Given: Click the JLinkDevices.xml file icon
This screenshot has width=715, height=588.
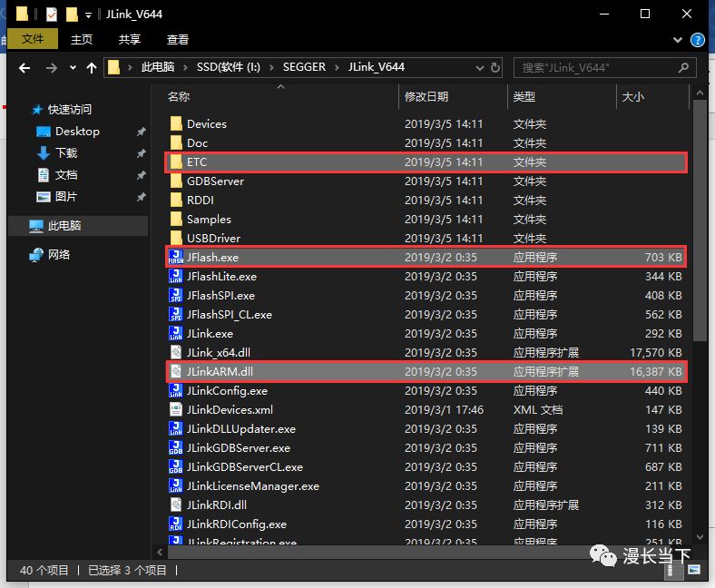Looking at the screenshot, I should coord(176,410).
